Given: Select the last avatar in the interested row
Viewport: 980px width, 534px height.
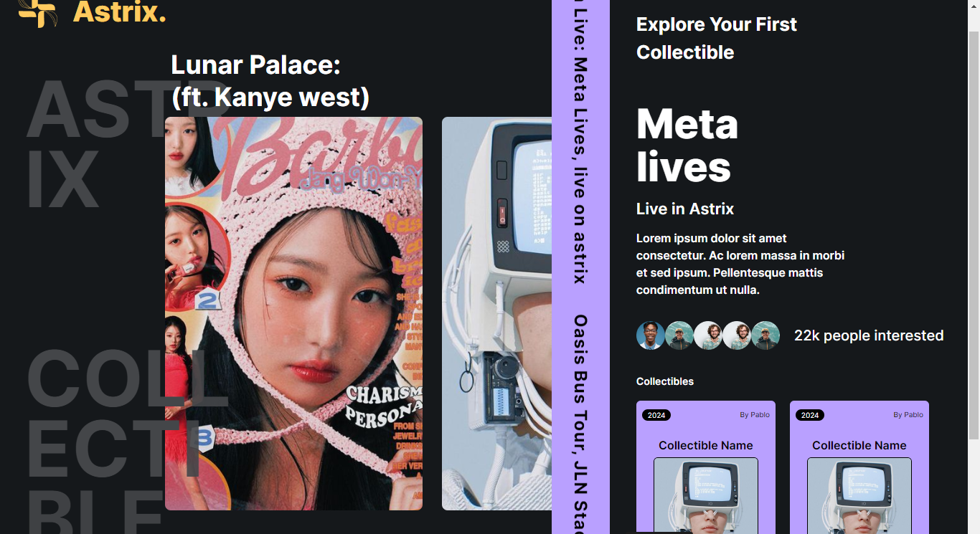Looking at the screenshot, I should point(765,335).
